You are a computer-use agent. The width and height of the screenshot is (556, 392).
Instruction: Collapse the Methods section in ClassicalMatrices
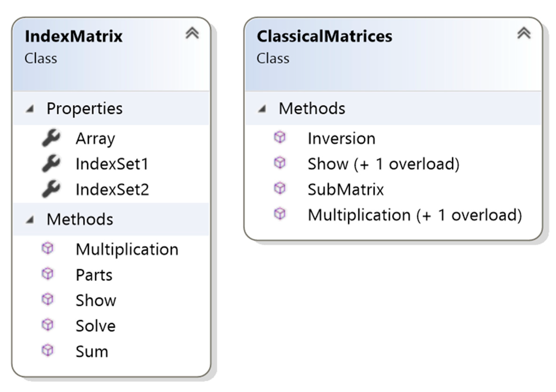(262, 109)
